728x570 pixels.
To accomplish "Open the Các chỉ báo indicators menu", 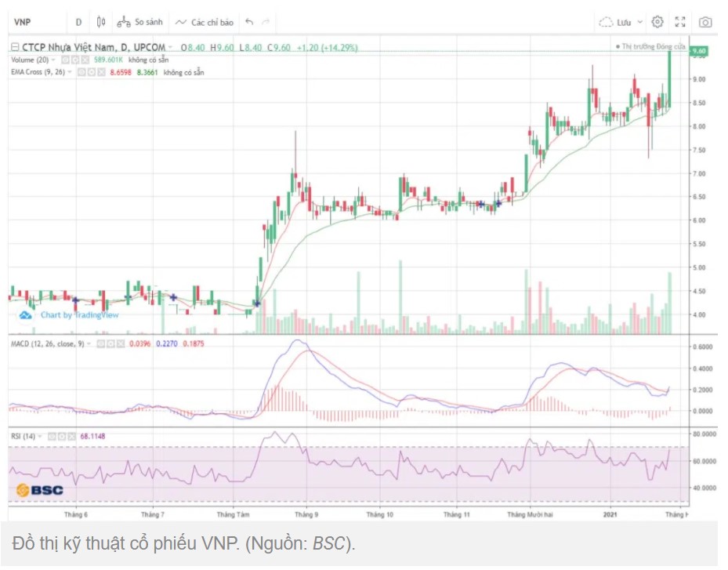I will click(x=205, y=22).
